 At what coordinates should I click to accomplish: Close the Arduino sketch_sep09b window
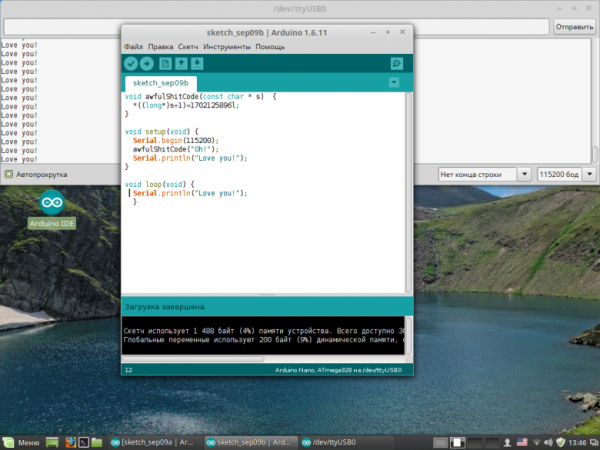(x=403, y=32)
